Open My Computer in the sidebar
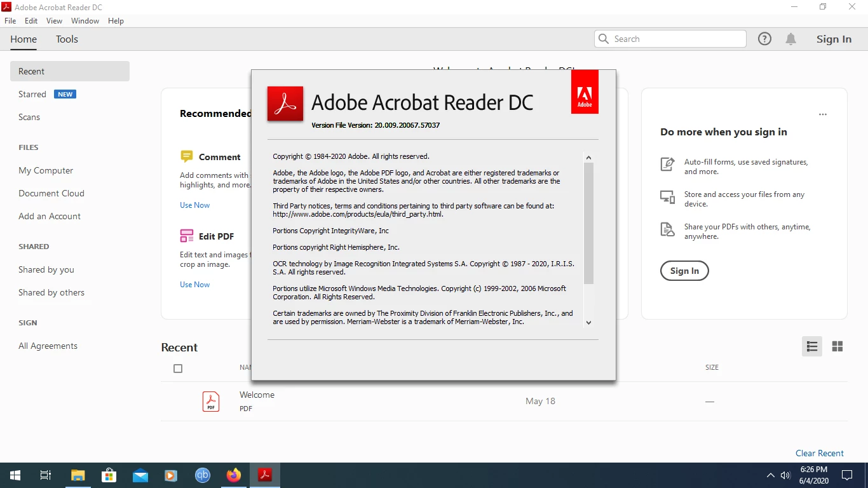 pos(46,170)
